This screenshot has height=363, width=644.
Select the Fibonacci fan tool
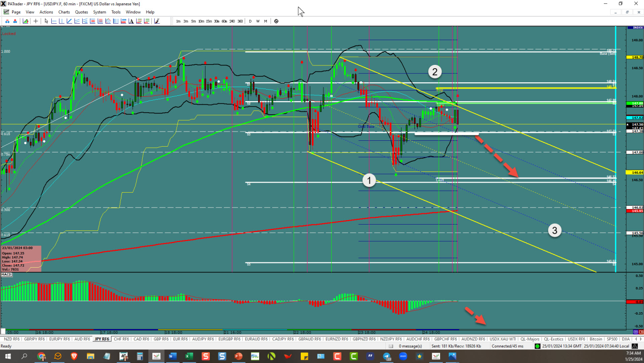point(85,21)
